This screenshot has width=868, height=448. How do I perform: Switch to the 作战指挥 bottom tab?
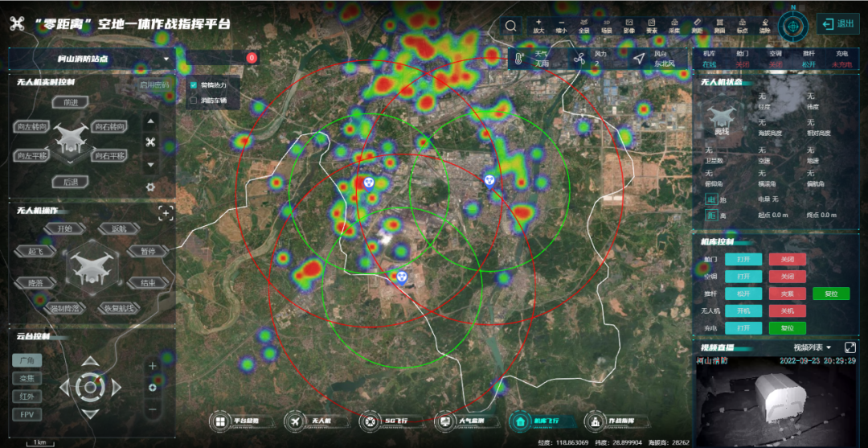pos(608,421)
